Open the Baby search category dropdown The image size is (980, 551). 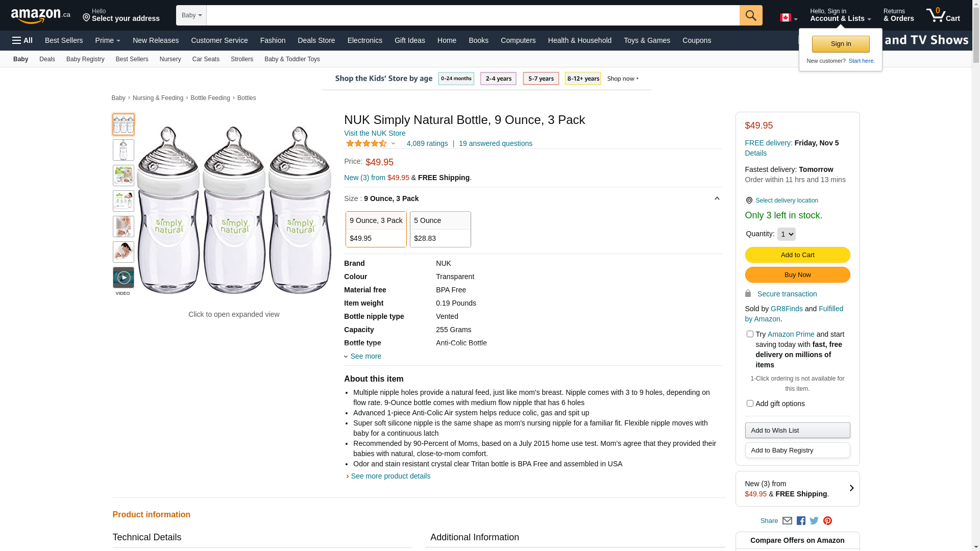(x=191, y=15)
